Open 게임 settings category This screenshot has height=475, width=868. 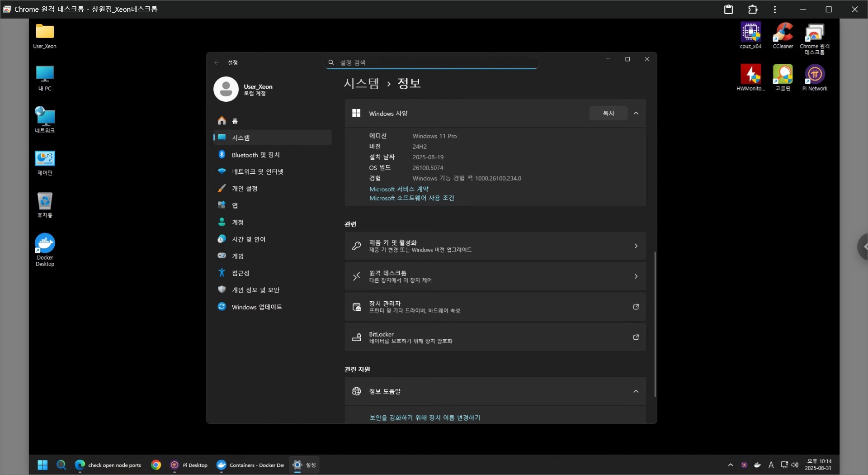pos(272,256)
